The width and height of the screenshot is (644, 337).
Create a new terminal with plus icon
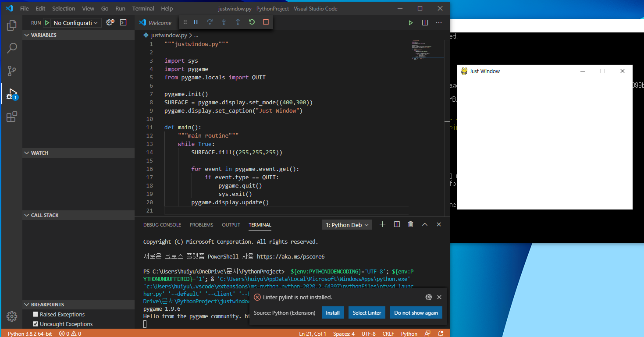pyautogui.click(x=382, y=224)
